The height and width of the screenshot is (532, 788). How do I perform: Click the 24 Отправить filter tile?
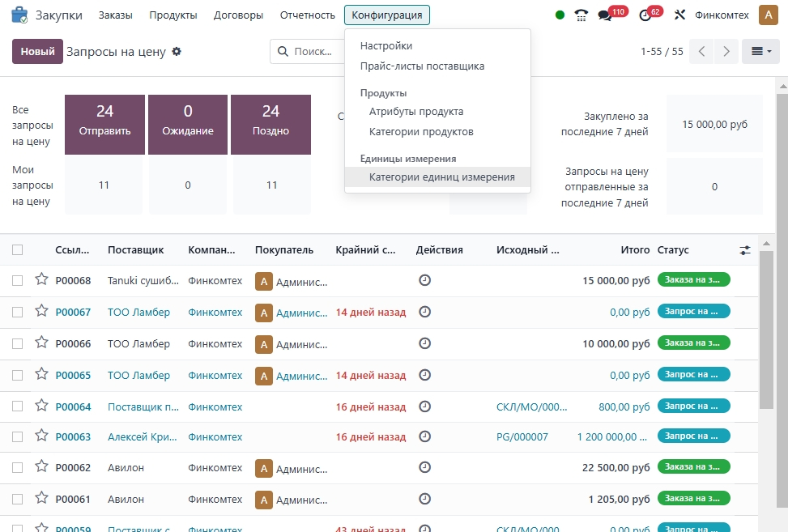[104, 124]
